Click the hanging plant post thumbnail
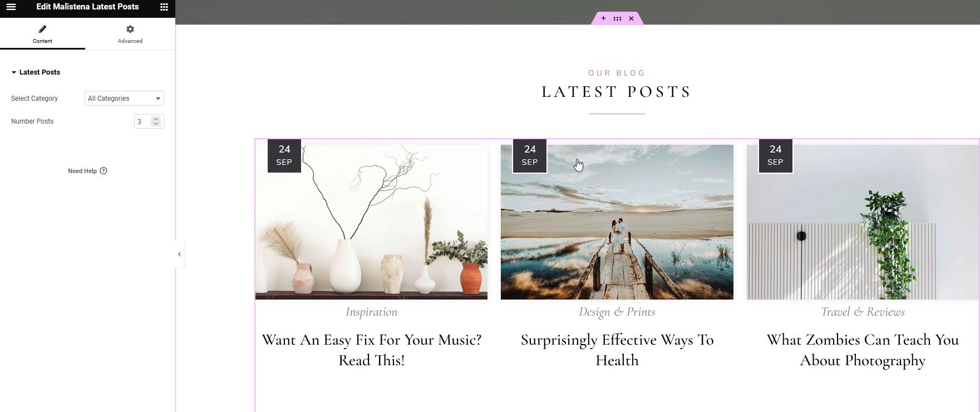 point(863,222)
